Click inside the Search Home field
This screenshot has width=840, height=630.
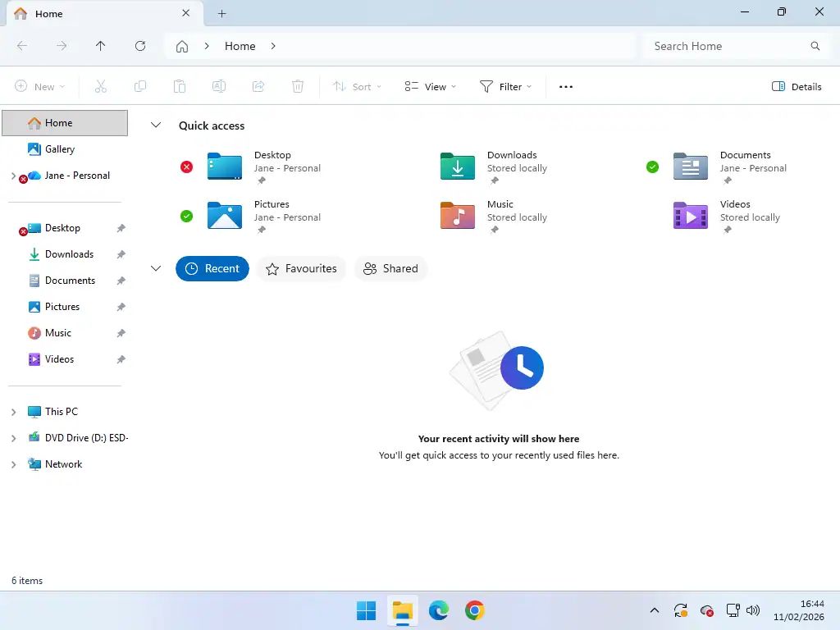[x=722, y=46]
